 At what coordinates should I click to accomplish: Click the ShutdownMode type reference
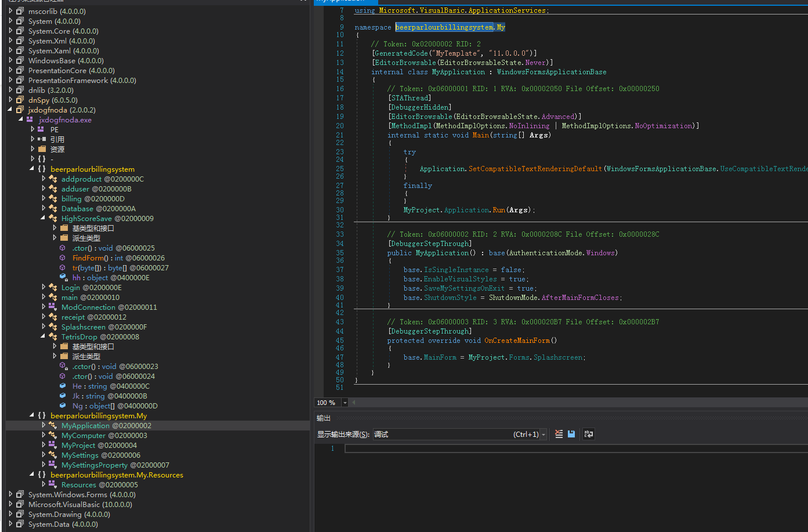pos(513,298)
